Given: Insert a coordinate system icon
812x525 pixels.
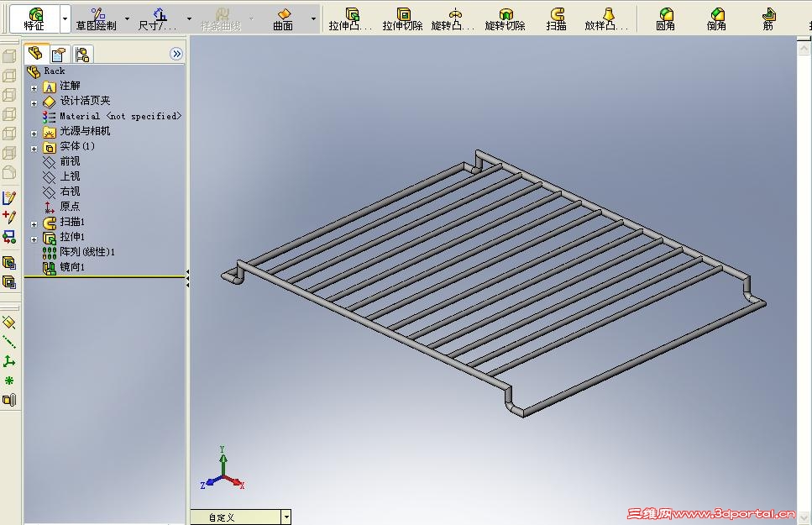Looking at the screenshot, I should [9, 361].
